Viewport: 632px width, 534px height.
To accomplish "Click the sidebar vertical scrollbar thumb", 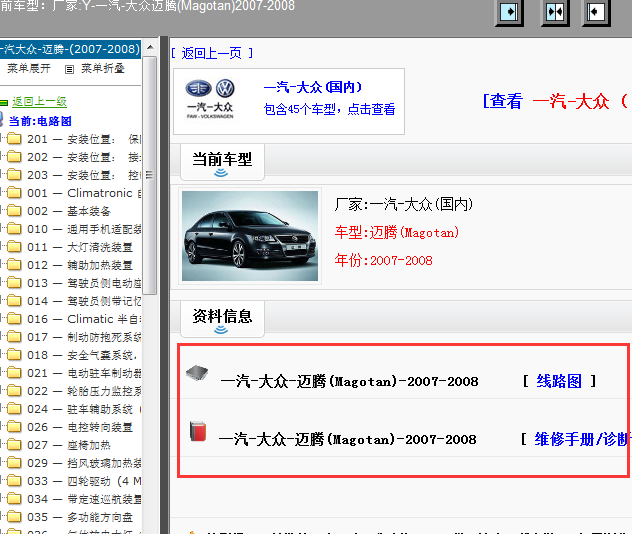I will click(x=150, y=175).
